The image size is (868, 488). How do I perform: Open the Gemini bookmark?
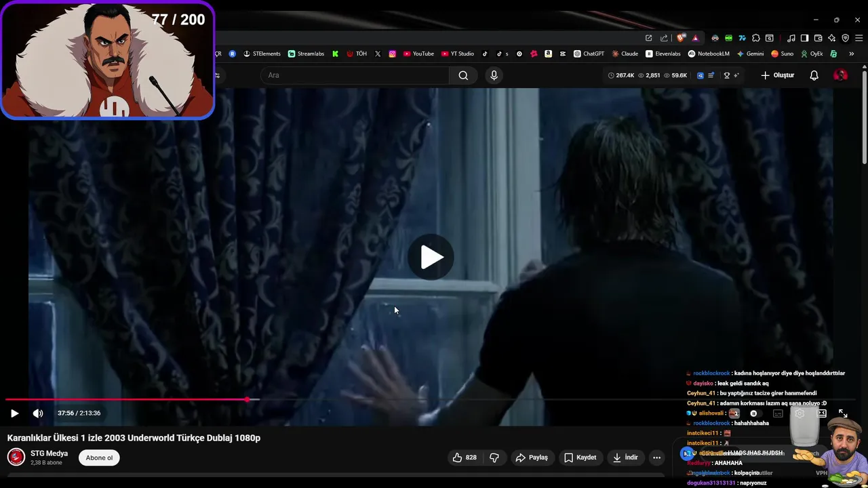click(x=750, y=54)
